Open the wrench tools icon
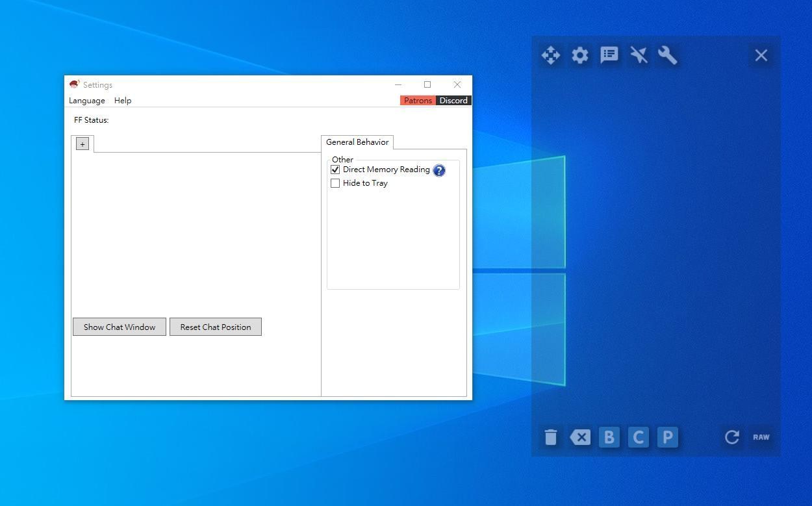 (x=668, y=55)
